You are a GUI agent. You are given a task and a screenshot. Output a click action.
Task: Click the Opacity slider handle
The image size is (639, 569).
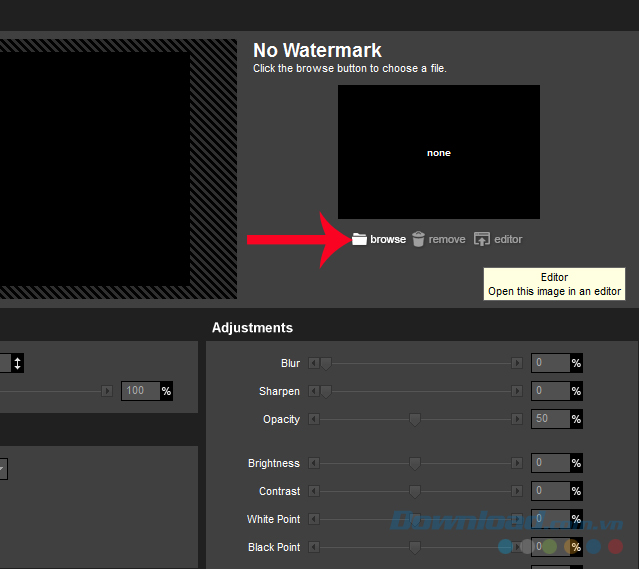pos(415,419)
